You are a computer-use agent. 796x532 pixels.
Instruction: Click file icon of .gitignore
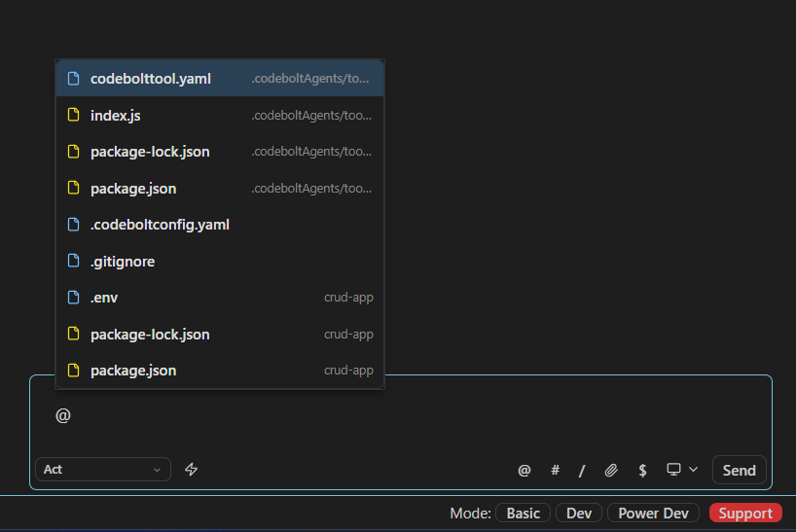click(74, 261)
